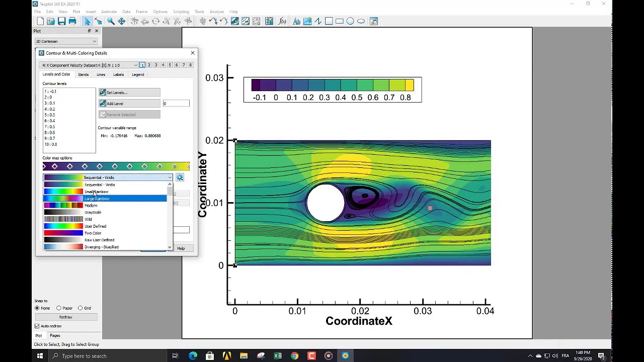Click the Redraw button
Screen dimensions: 644x362
(66, 317)
